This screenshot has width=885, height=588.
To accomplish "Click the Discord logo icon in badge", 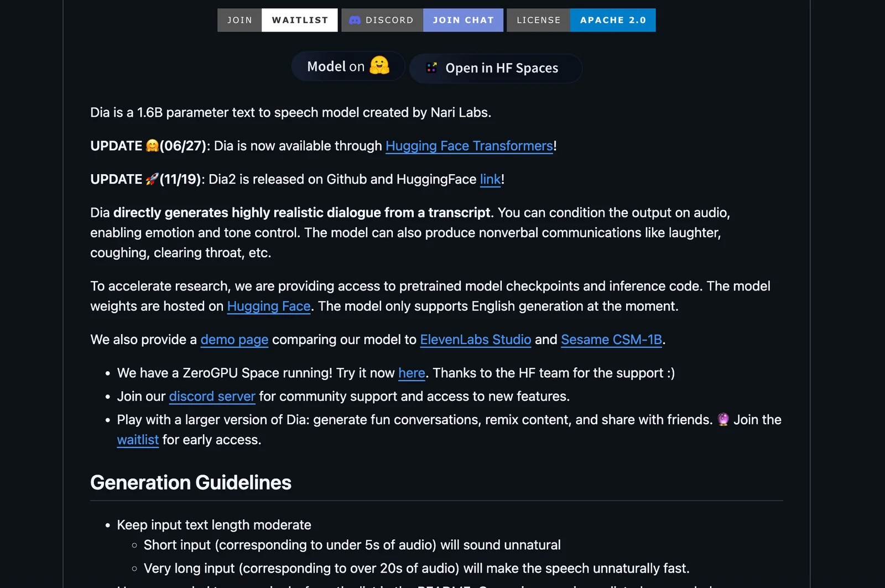I will pyautogui.click(x=355, y=20).
